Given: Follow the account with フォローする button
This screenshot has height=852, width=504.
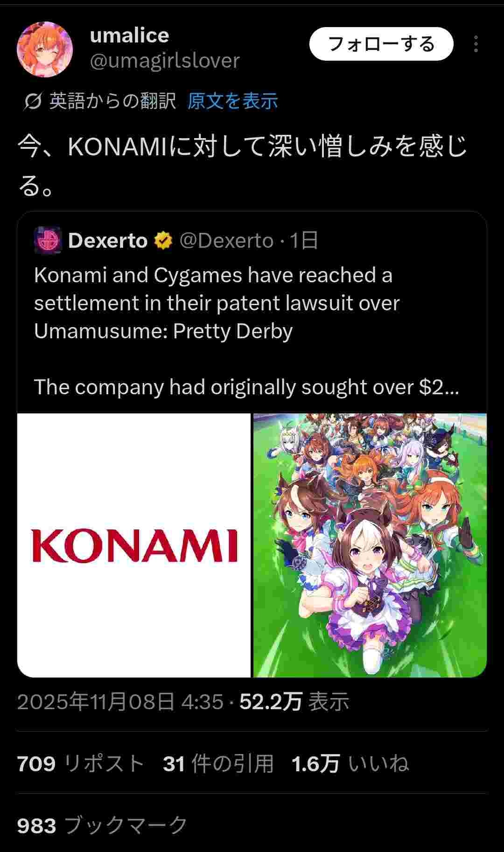Looking at the screenshot, I should (381, 44).
